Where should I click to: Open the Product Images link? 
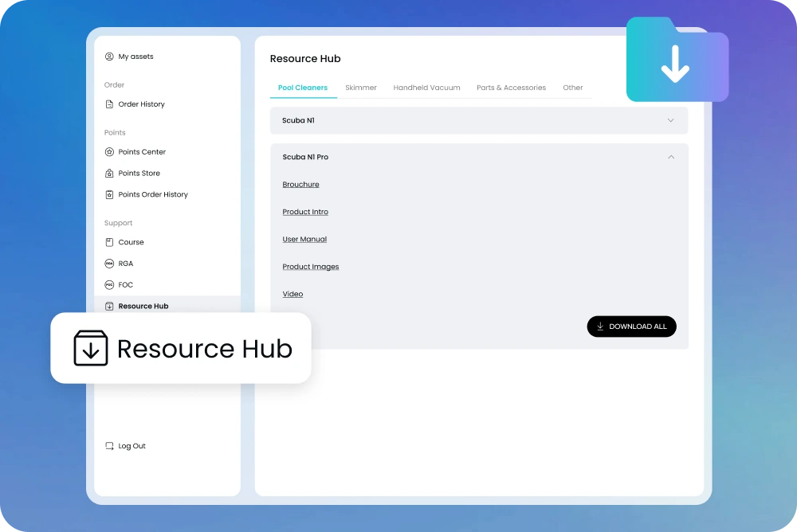(311, 267)
